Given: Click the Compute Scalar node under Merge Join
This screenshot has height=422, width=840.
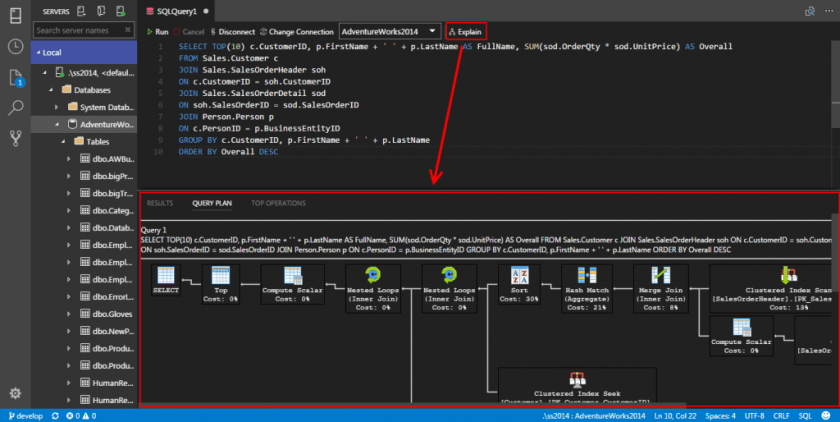Looking at the screenshot, I should pyautogui.click(x=741, y=336).
